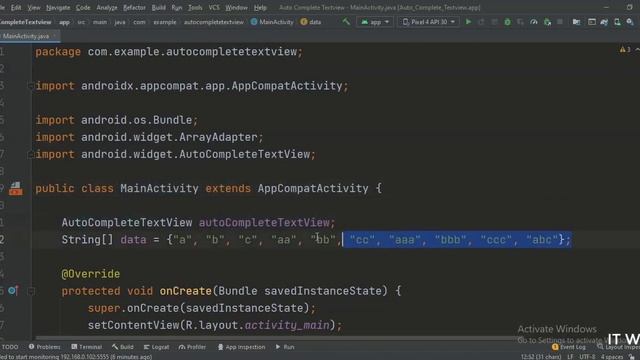Open the TODO tool window

(10, 347)
